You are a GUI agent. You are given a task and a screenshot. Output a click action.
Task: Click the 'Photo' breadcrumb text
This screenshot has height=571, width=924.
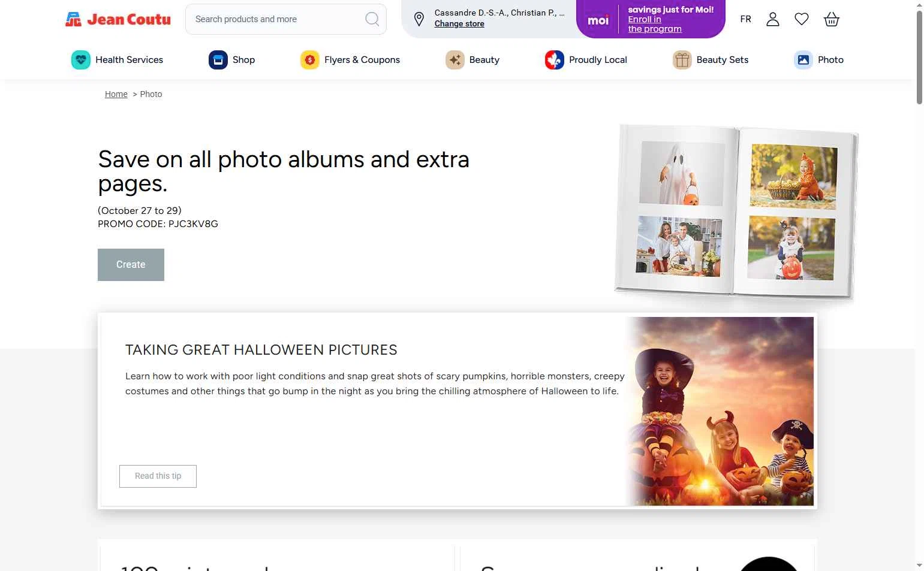point(151,94)
